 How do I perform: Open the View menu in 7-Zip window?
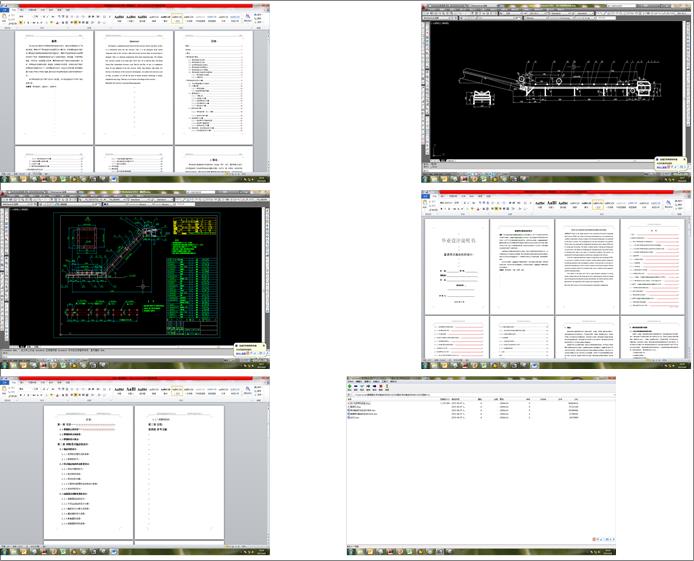(x=367, y=381)
